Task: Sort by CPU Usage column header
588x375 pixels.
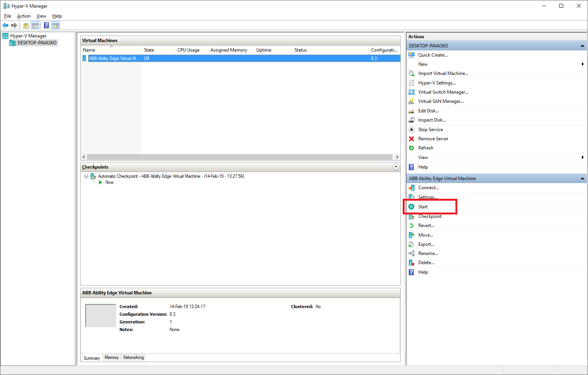Action: (x=191, y=50)
